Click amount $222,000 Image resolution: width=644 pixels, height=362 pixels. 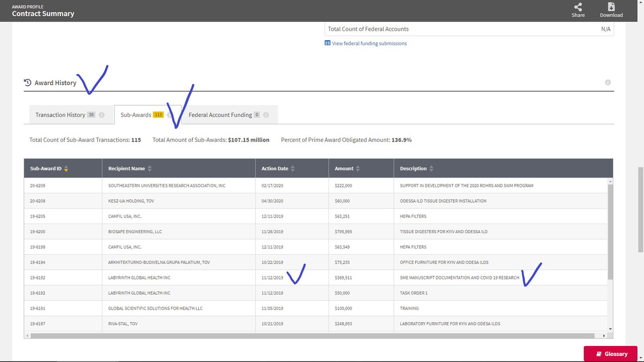343,186
